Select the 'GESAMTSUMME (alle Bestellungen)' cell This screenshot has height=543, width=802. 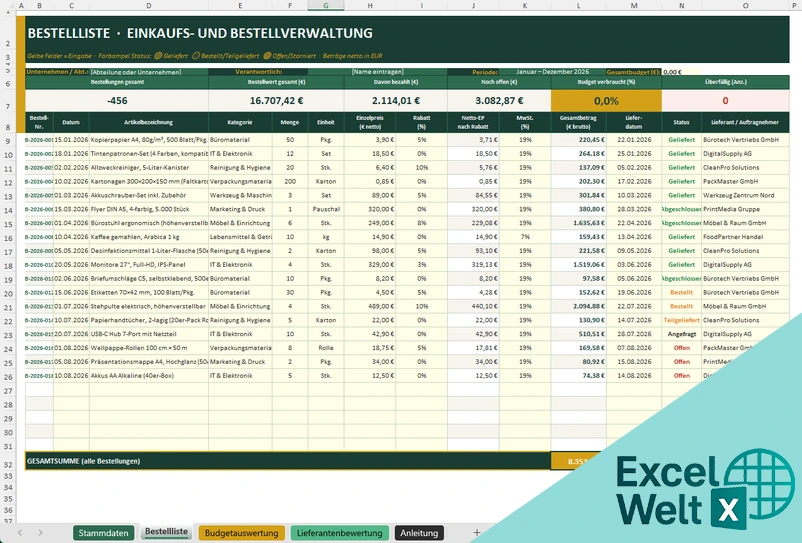coord(288,461)
